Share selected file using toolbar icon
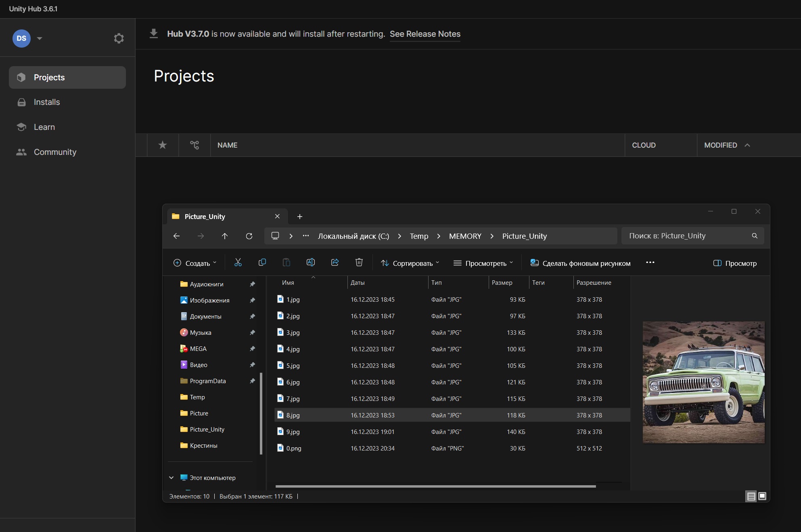Image resolution: width=801 pixels, height=532 pixels. coord(335,263)
